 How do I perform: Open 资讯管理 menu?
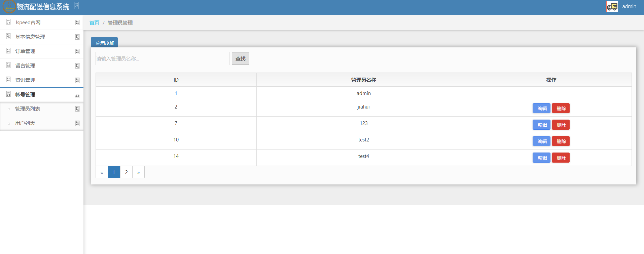point(42,80)
